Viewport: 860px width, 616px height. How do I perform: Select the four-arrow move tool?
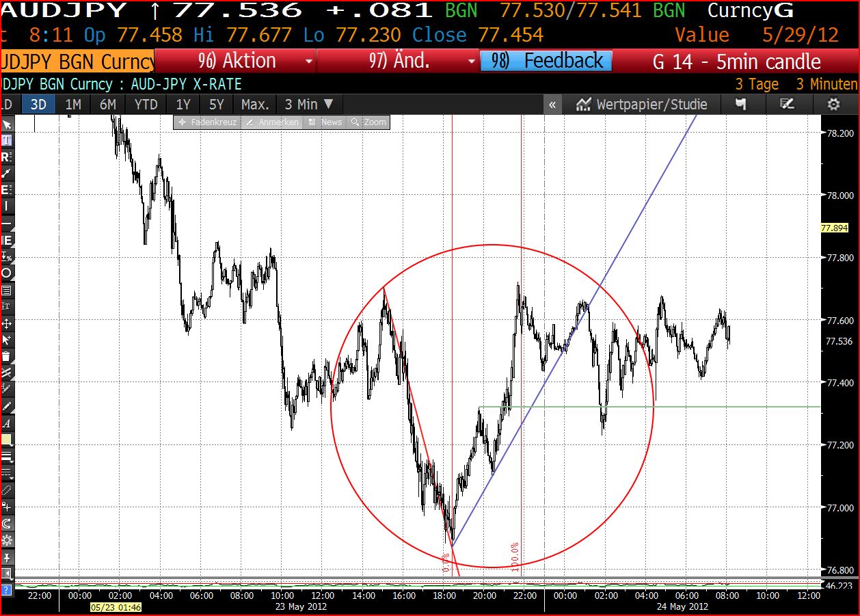(x=8, y=322)
